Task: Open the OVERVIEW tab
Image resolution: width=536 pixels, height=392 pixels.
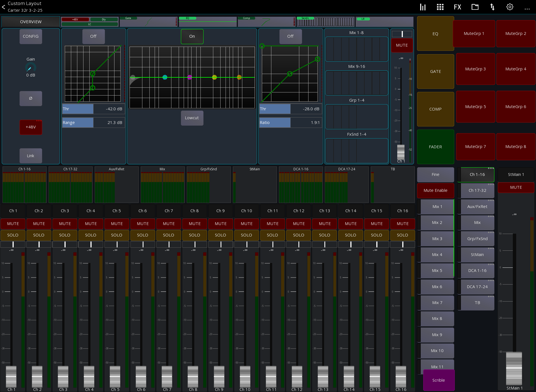Action: click(x=31, y=21)
